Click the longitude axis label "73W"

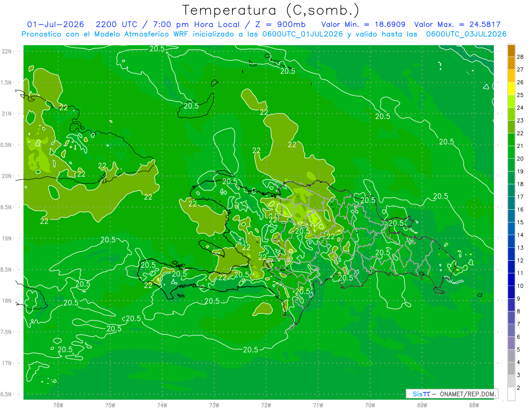214,405
